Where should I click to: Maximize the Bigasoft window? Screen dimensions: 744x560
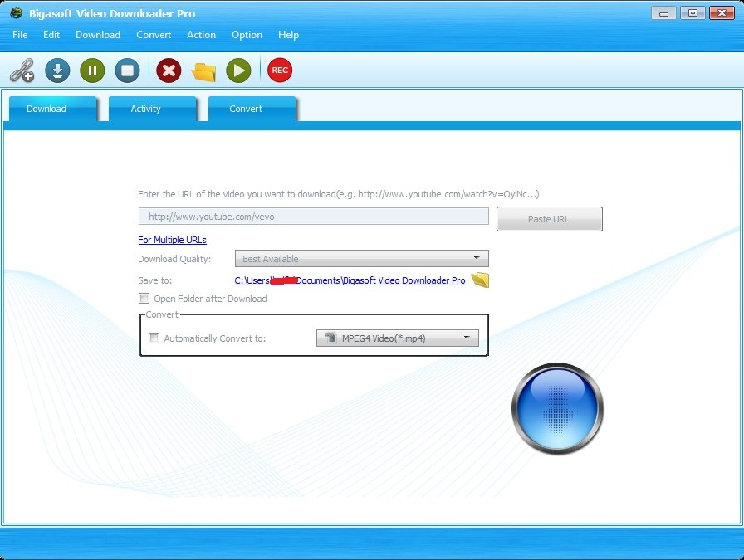pyautogui.click(x=693, y=12)
